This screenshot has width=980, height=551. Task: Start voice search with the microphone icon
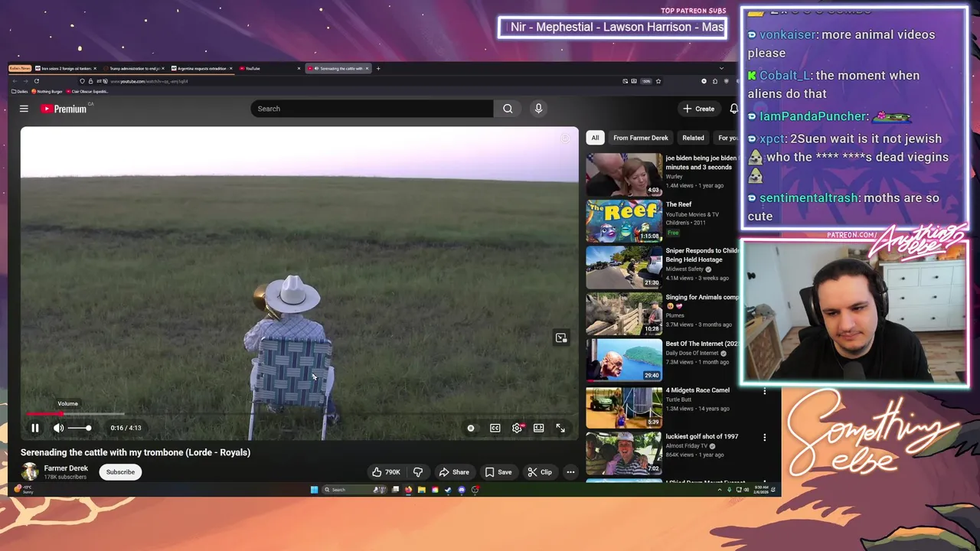538,109
